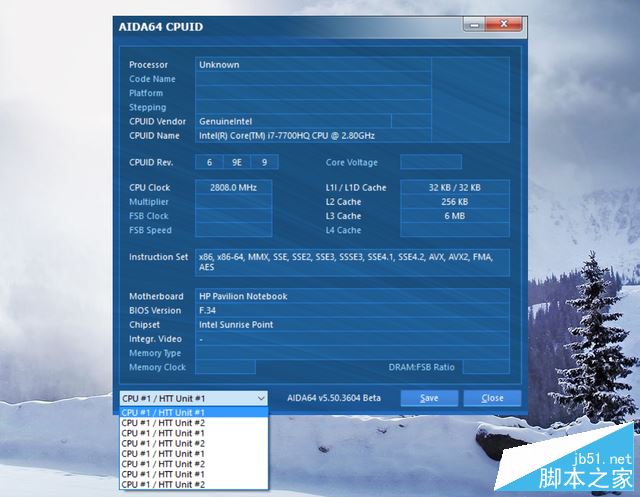
Task: Click the 'FSB Speed' label
Action: [150, 230]
